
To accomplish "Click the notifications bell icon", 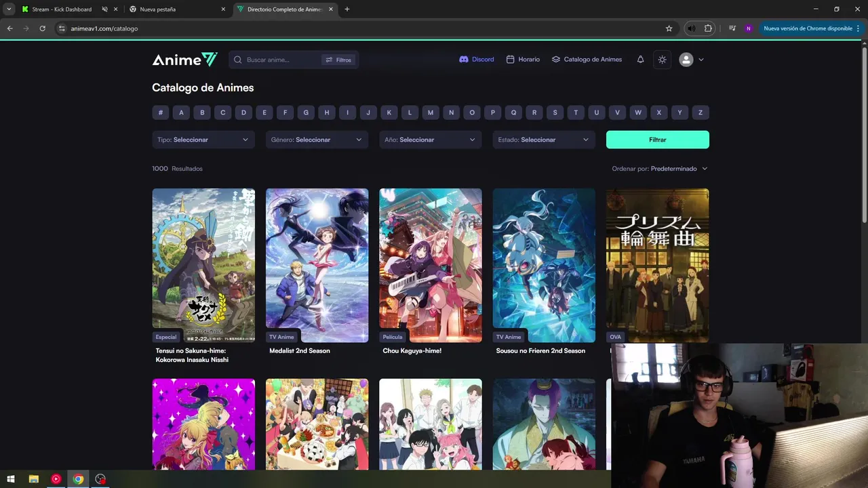I will (x=640, y=60).
